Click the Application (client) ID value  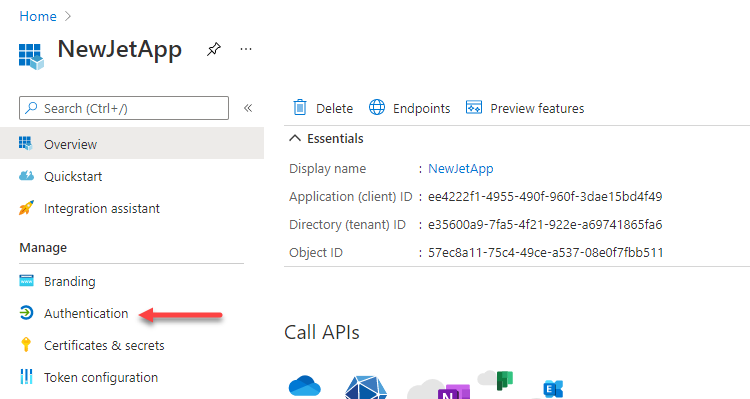[545, 197]
